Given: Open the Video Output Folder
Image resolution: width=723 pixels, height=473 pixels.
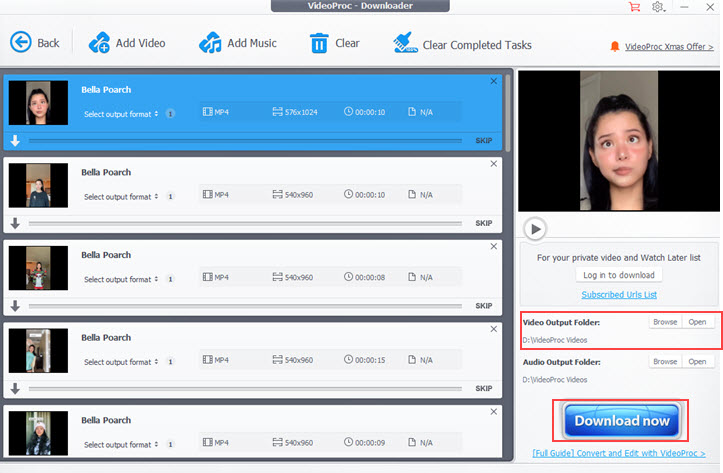Looking at the screenshot, I should pos(697,322).
